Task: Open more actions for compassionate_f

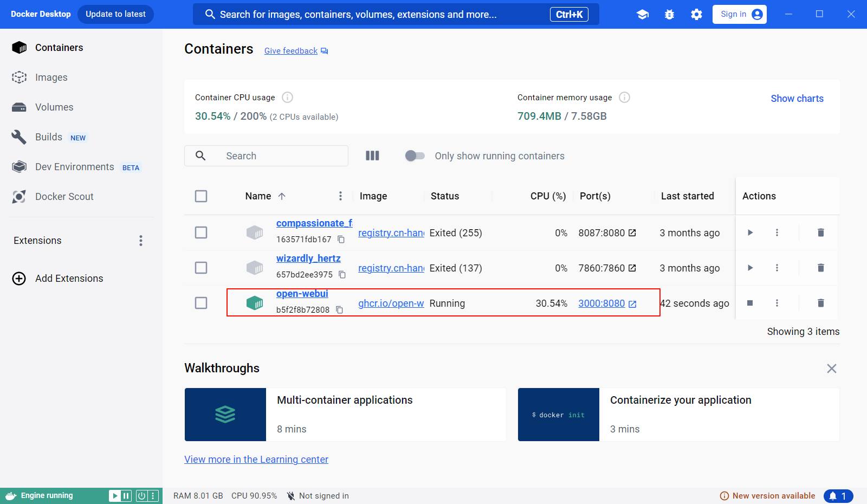Action: 777,232
